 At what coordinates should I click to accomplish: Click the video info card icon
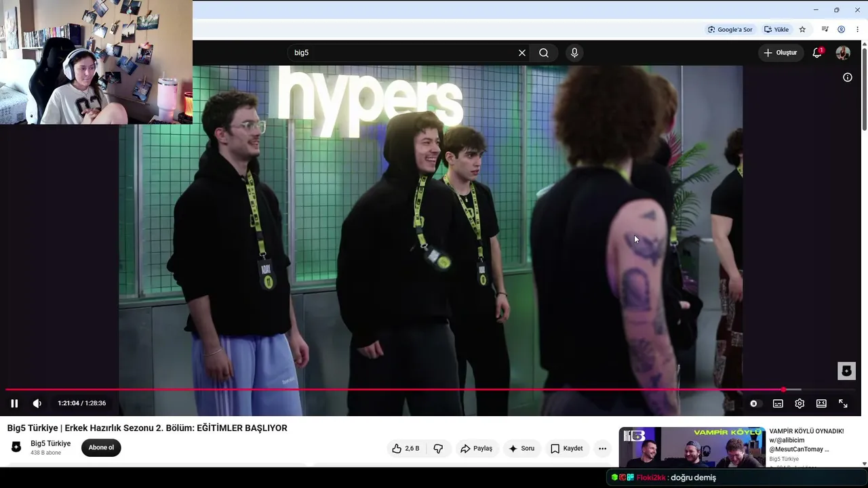point(848,77)
